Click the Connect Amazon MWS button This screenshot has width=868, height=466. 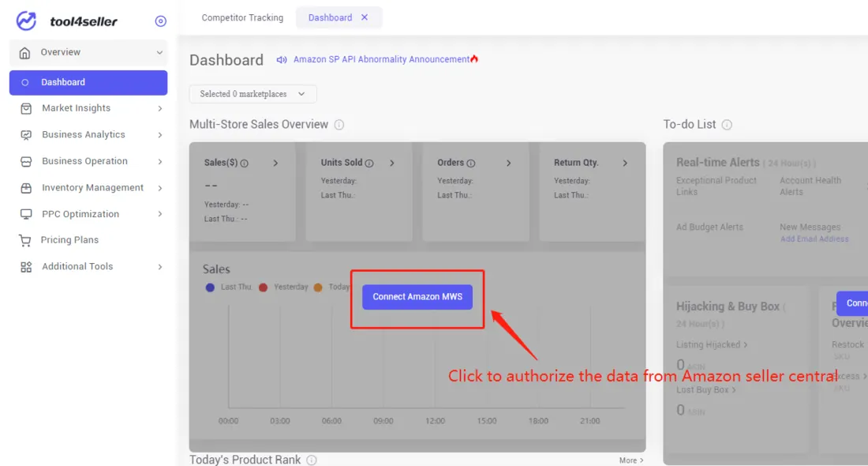coord(417,296)
